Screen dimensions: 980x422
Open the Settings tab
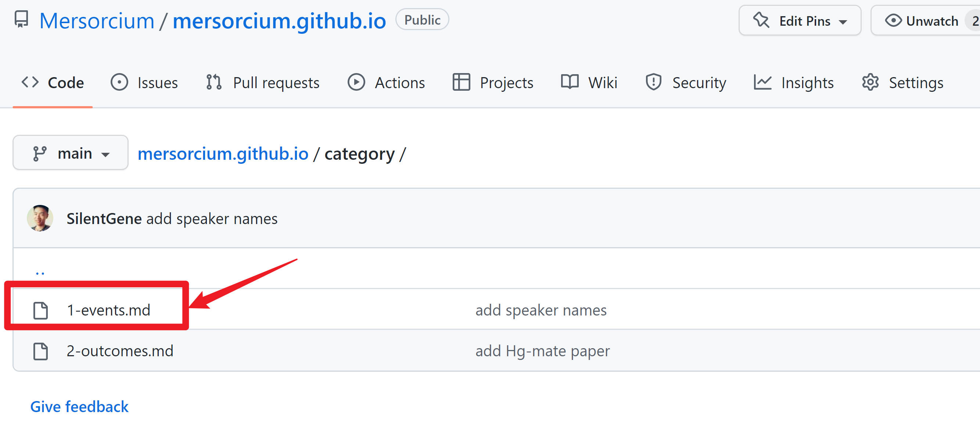[x=902, y=83]
